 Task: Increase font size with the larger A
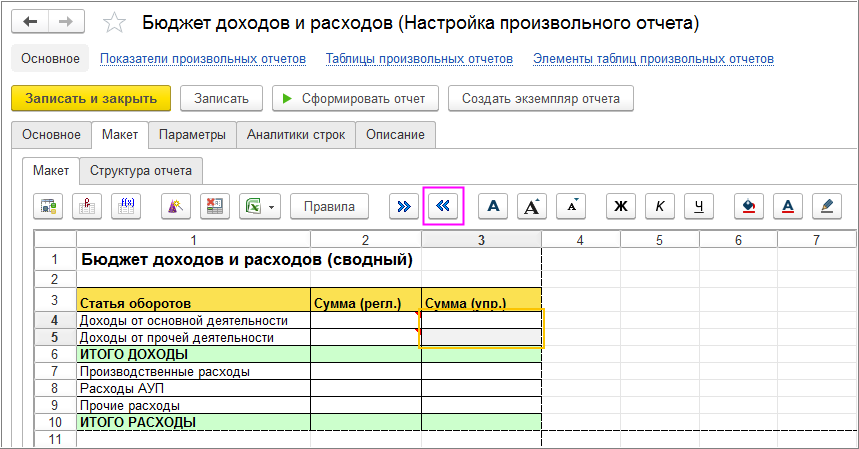pyautogui.click(x=532, y=206)
